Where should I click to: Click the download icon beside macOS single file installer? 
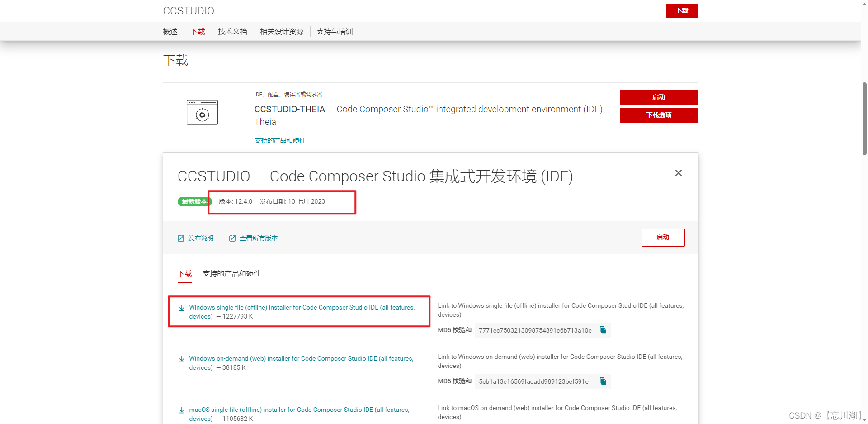182,410
